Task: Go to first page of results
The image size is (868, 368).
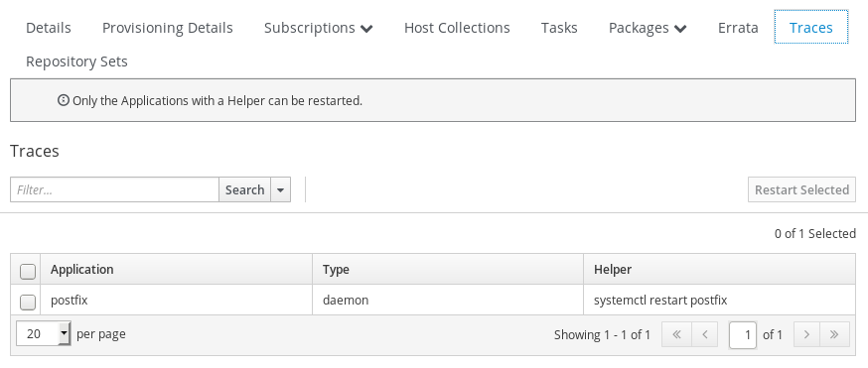Action: point(676,335)
